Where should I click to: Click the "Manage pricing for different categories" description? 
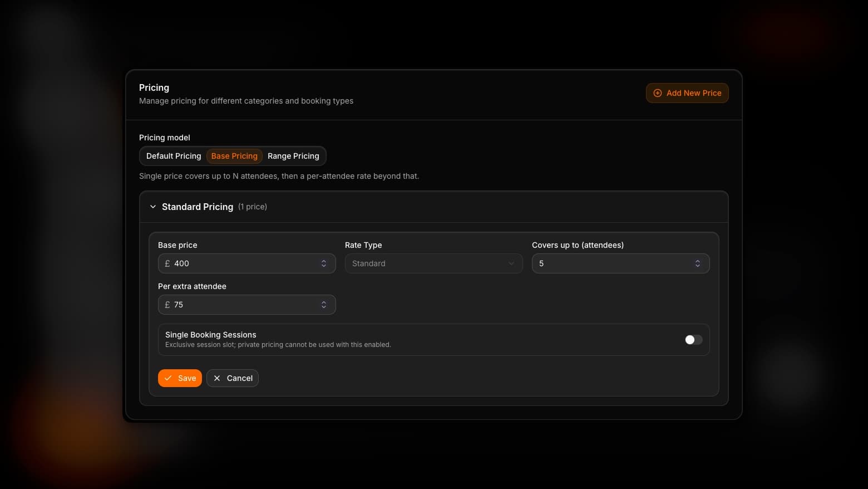[246, 101]
